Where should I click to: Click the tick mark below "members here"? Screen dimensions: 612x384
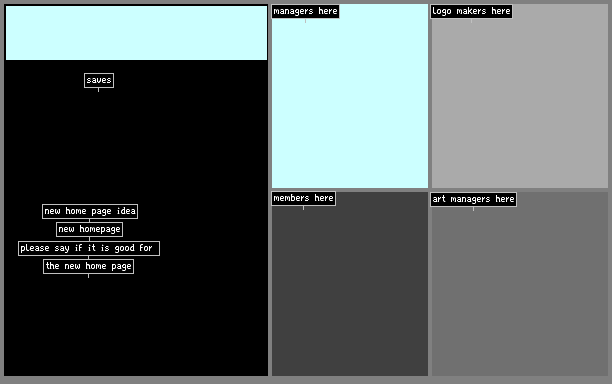click(x=303, y=208)
